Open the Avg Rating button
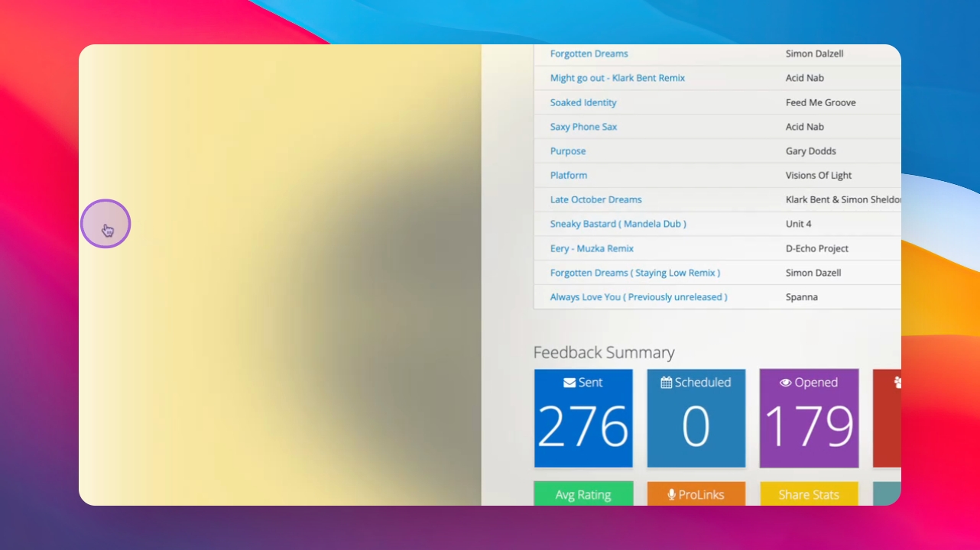 click(x=583, y=494)
